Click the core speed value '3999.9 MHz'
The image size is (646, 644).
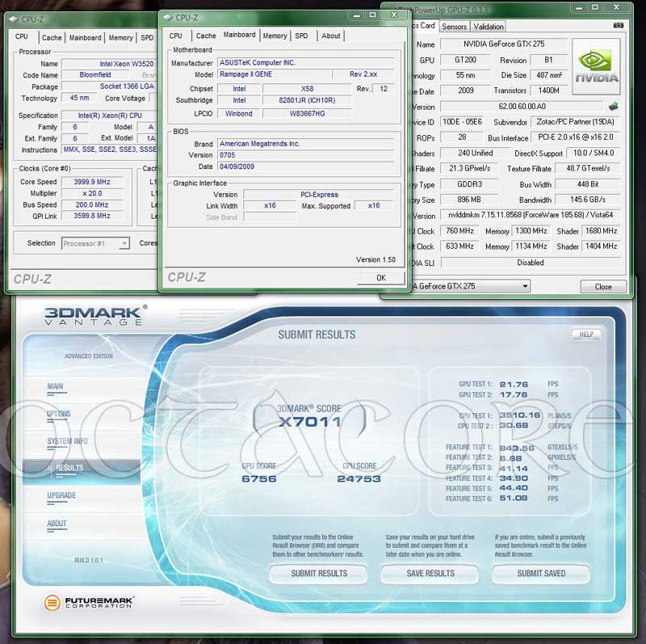92,182
